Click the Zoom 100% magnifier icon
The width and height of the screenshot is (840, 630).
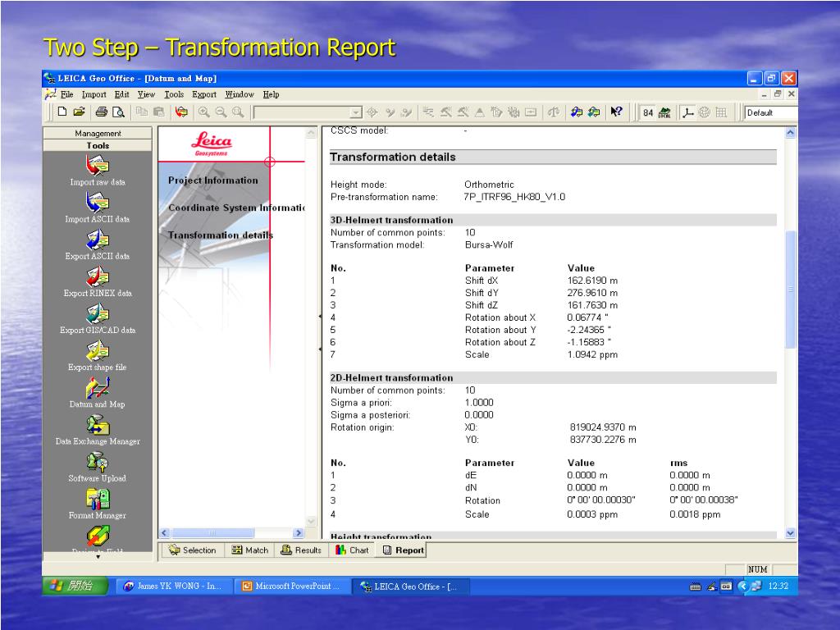point(238,112)
